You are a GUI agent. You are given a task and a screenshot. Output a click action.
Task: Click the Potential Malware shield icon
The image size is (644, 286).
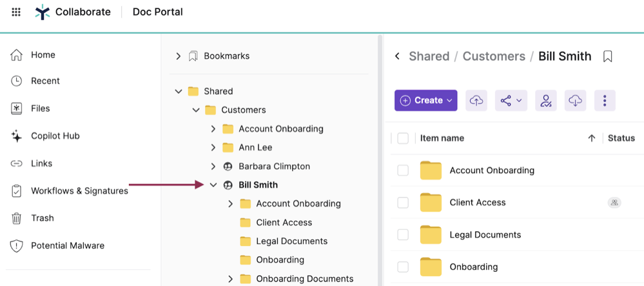(x=16, y=246)
